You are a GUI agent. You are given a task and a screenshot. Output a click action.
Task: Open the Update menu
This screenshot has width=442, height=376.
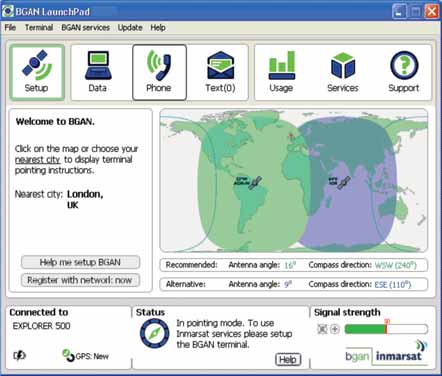[x=130, y=28]
